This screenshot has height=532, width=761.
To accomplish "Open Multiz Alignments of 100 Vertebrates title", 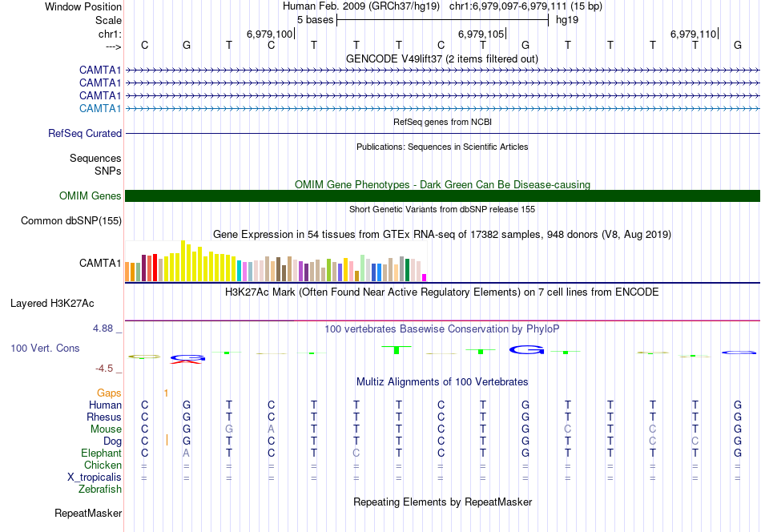I will click(442, 382).
